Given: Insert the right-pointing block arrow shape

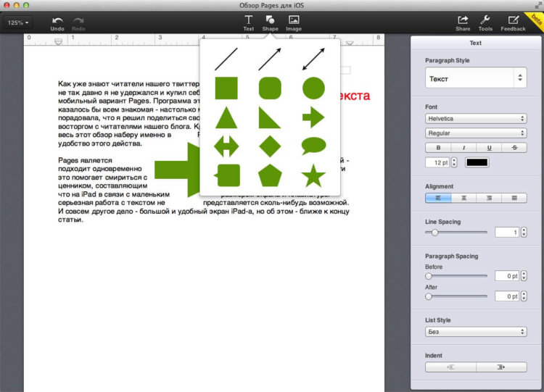Looking at the screenshot, I should [313, 117].
